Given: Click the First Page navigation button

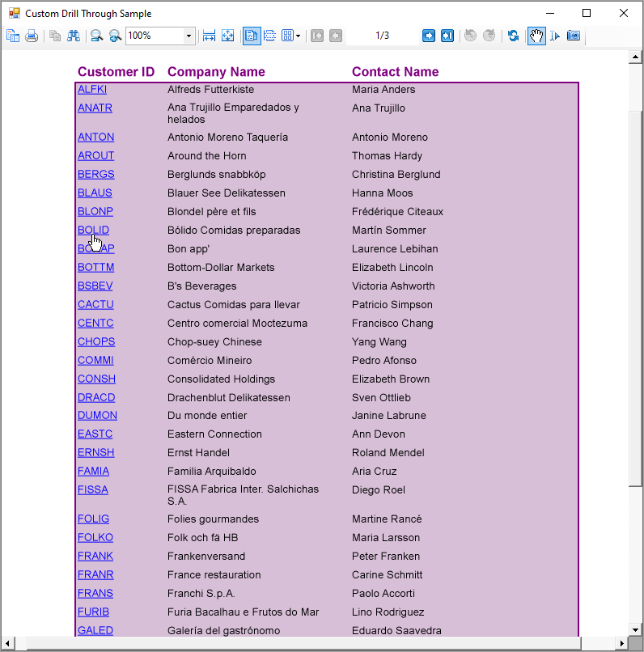Looking at the screenshot, I should click(x=317, y=36).
